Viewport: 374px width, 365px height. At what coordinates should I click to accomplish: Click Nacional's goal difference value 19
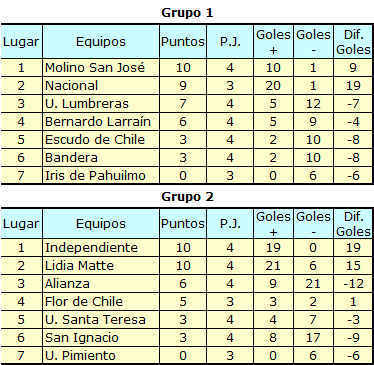[x=353, y=86]
